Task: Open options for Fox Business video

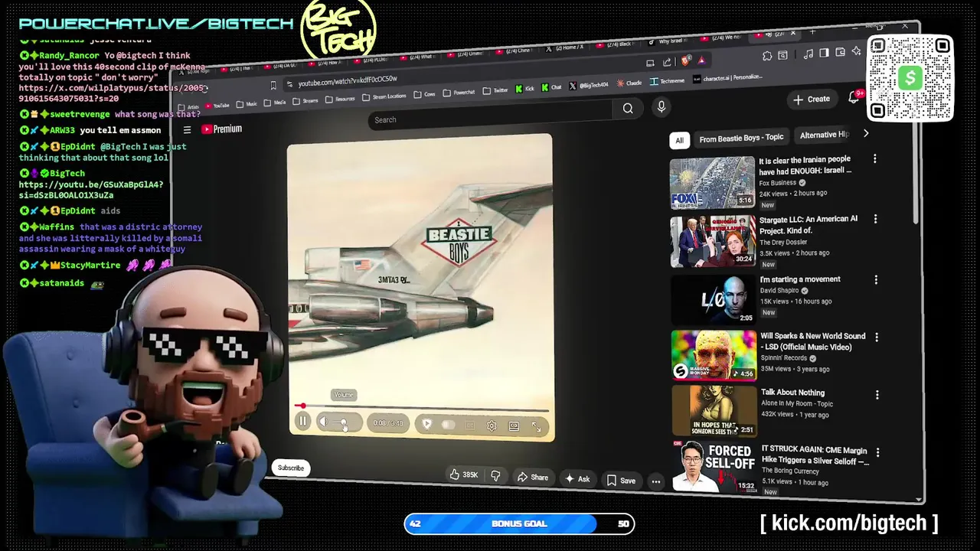Action: (874, 159)
